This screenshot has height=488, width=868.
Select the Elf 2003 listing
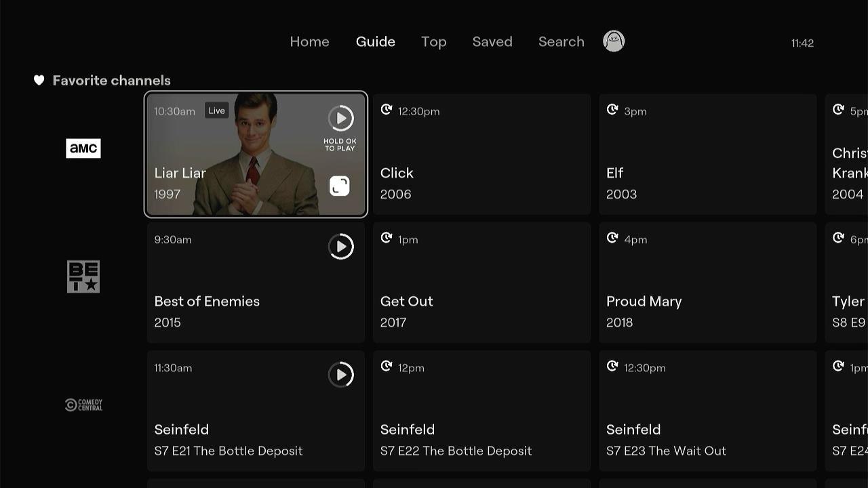(x=707, y=154)
